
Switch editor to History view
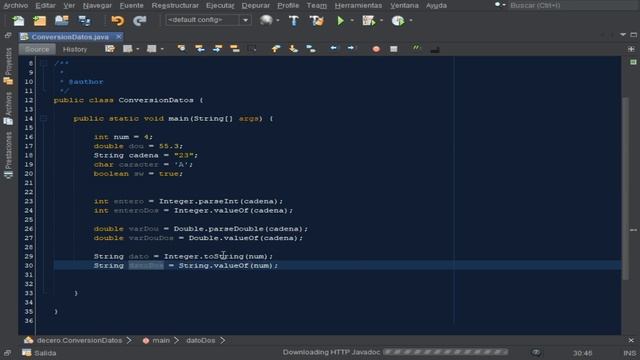75,49
